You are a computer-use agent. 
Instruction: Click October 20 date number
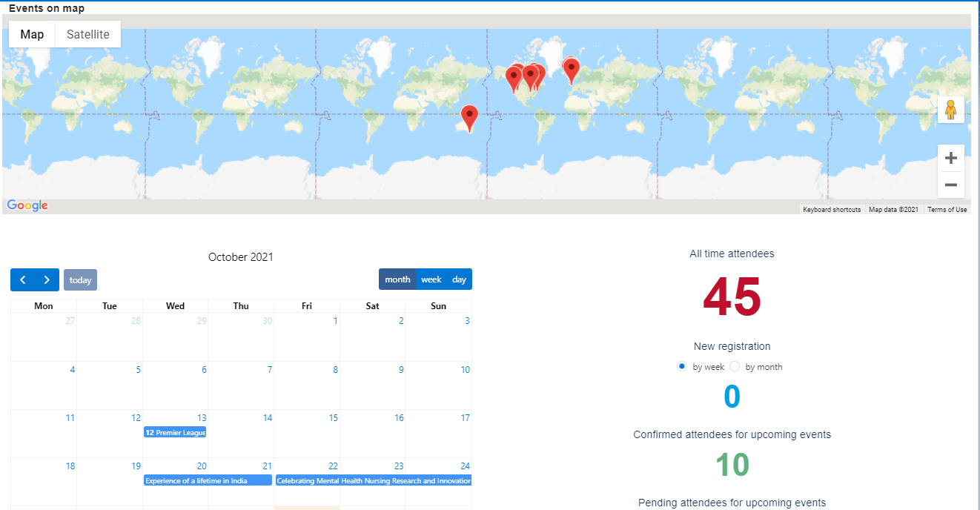202,466
